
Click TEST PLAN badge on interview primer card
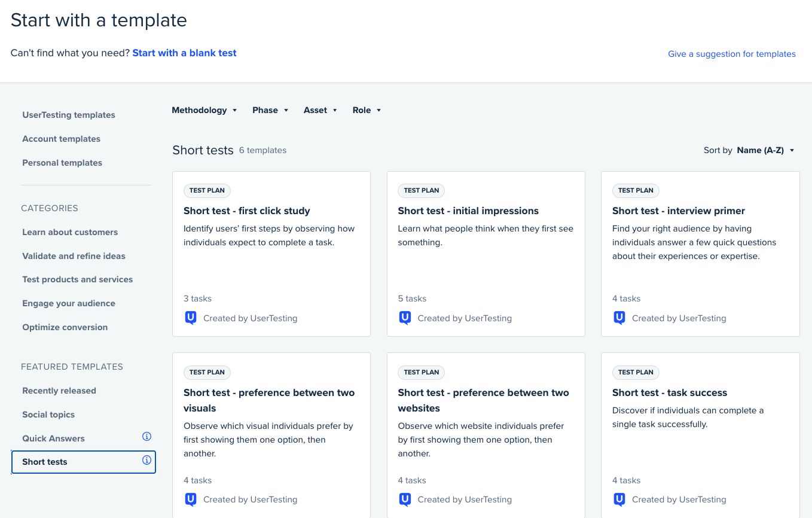[636, 190]
